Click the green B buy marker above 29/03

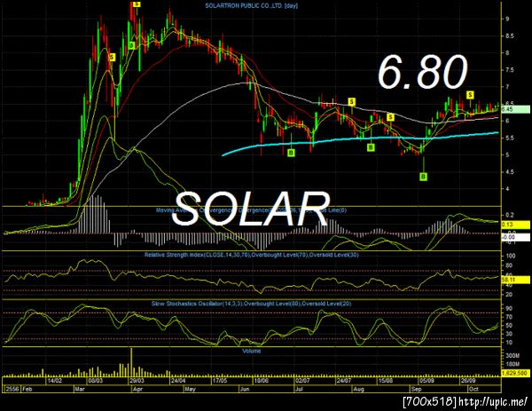point(132,45)
